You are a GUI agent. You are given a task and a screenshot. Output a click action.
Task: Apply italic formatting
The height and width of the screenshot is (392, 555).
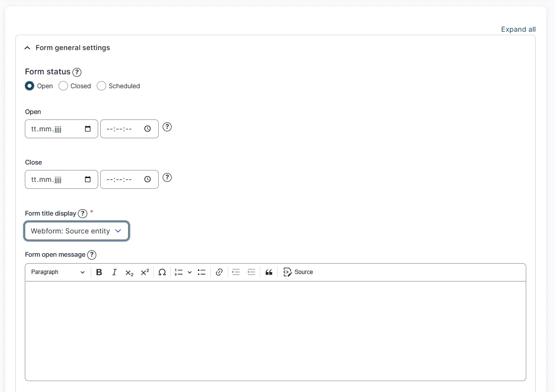pyautogui.click(x=114, y=272)
